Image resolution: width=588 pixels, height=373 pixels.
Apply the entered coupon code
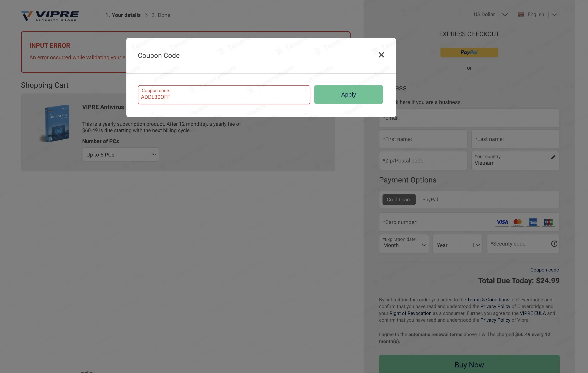point(348,94)
